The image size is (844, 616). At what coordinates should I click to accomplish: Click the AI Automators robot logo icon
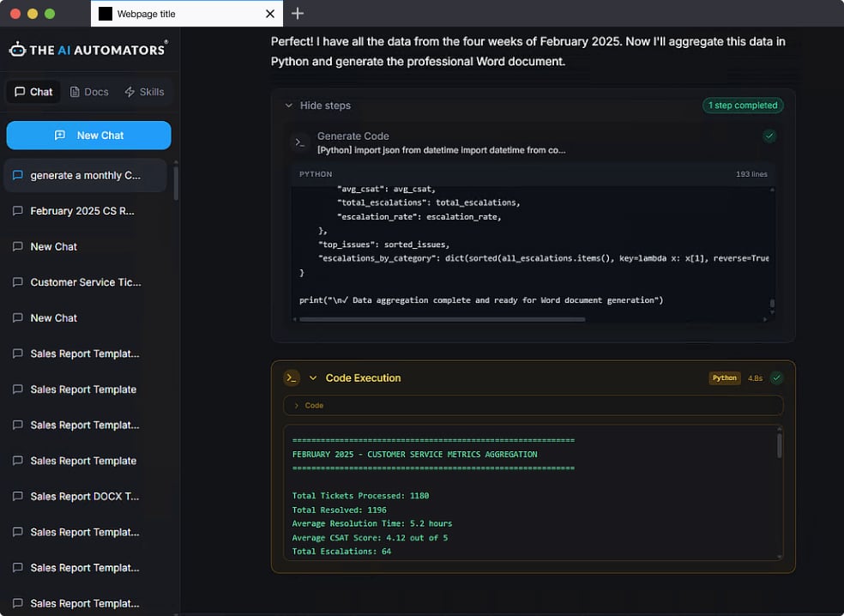[x=17, y=50]
